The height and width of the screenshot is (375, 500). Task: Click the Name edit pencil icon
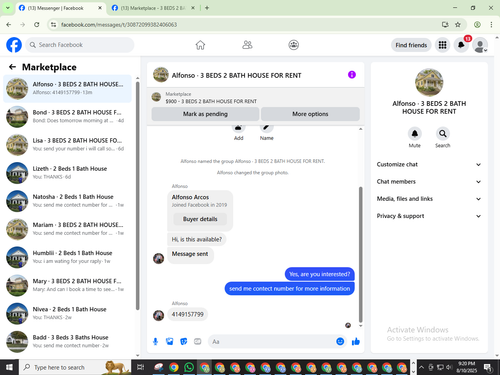266,128
